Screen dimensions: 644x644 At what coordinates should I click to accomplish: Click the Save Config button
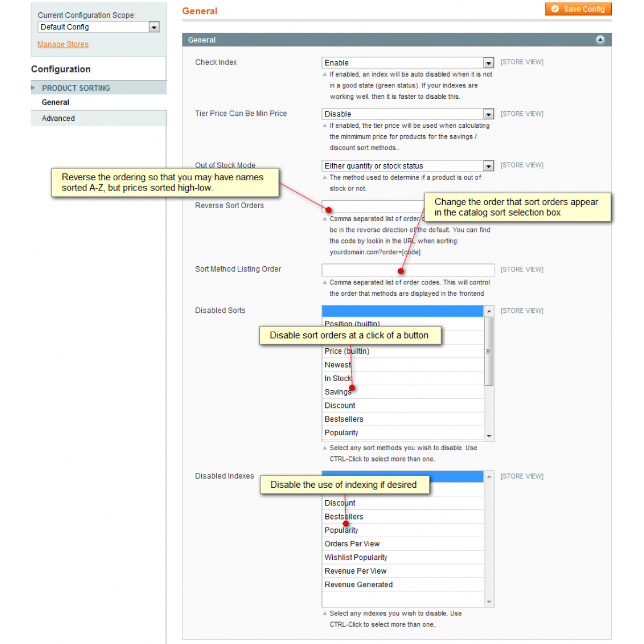click(578, 9)
